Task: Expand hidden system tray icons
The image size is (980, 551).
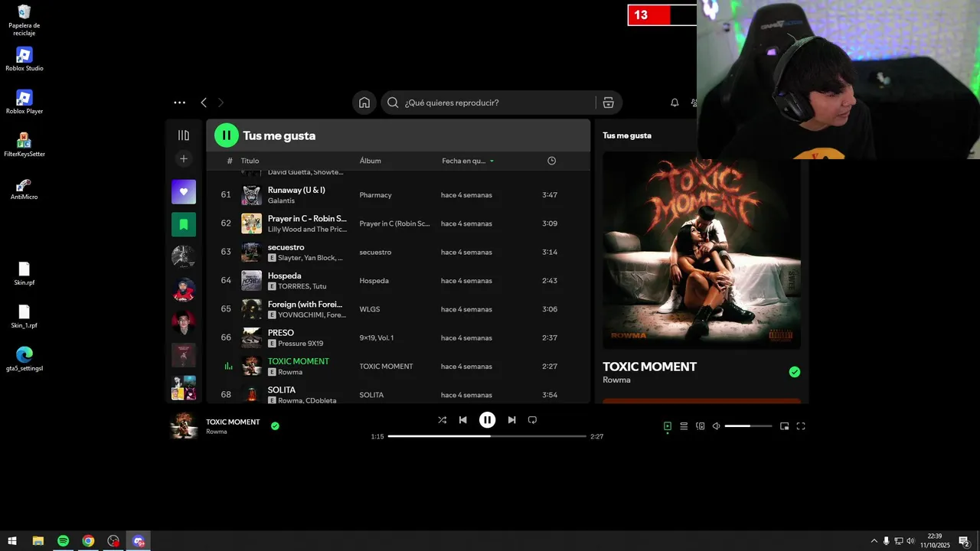Action: (x=874, y=541)
